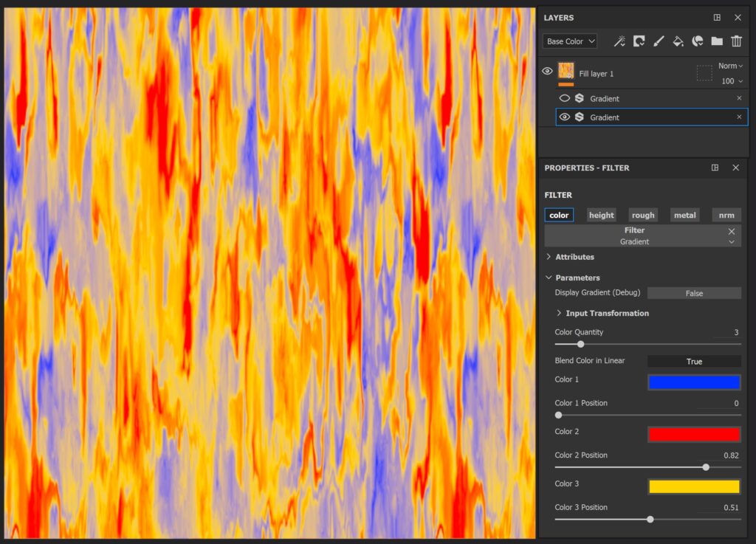Enable the rough channel tab
The image size is (756, 544).
tap(643, 215)
